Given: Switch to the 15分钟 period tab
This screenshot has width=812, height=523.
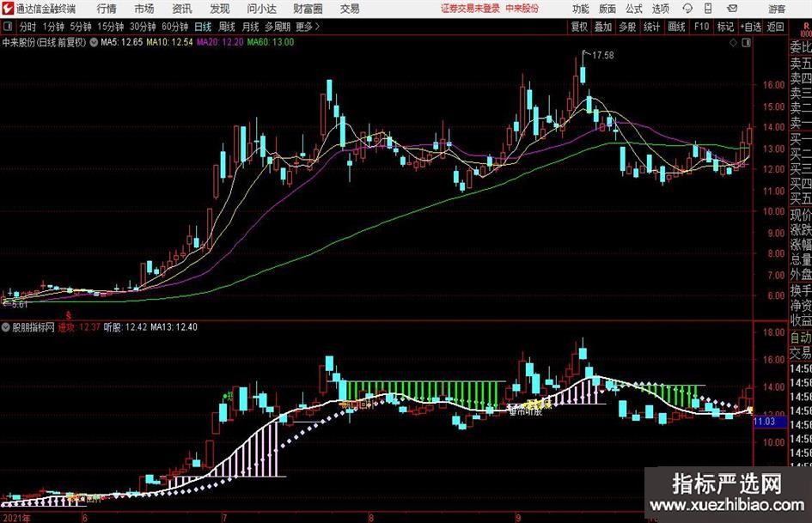Looking at the screenshot, I should pyautogui.click(x=110, y=27).
